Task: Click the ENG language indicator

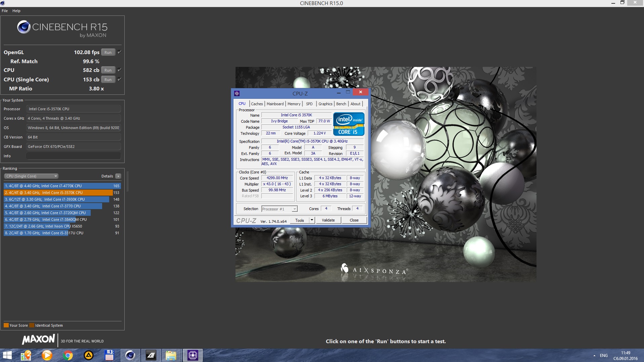Action: pos(604,356)
